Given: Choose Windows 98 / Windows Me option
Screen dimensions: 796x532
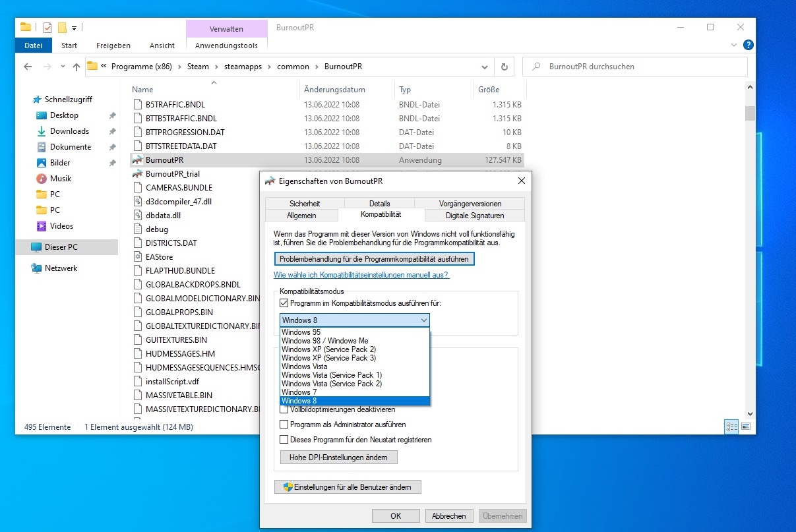Looking at the screenshot, I should point(355,341).
